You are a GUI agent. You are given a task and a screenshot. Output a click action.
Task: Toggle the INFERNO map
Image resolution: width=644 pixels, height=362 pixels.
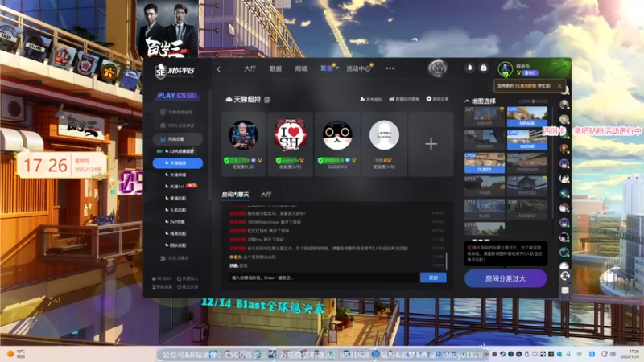(485, 139)
